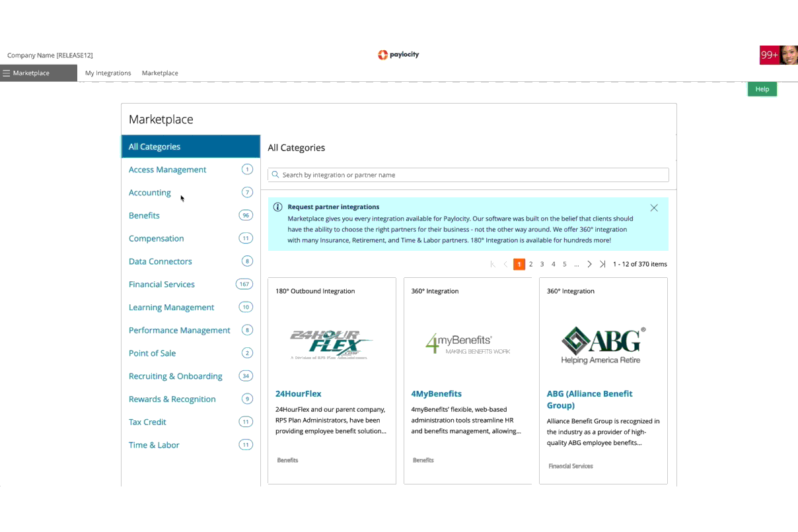Click the pagination ellipsis for more pages
This screenshot has height=532, width=798.
[x=577, y=264]
